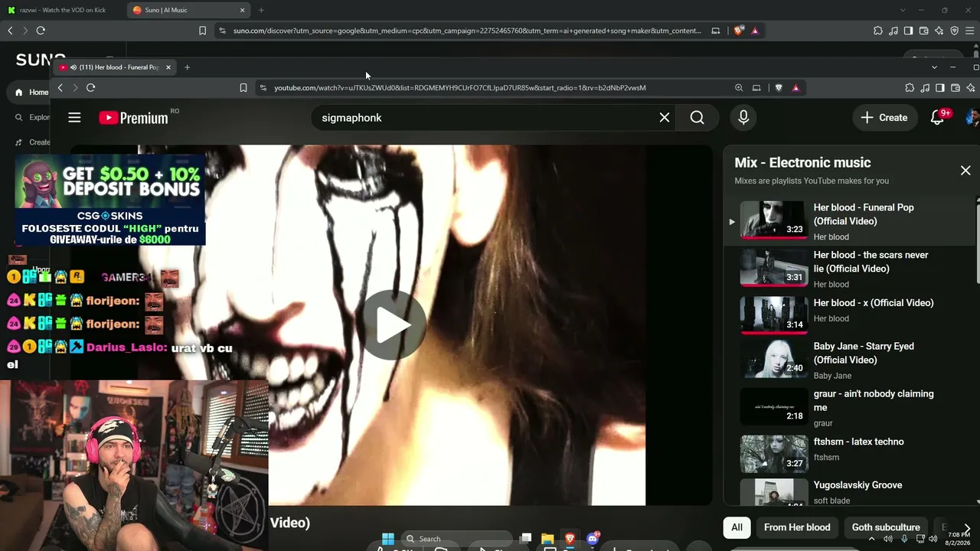Open CSG Skins deposit bonus banner
This screenshot has height=551, width=980.
(110, 201)
